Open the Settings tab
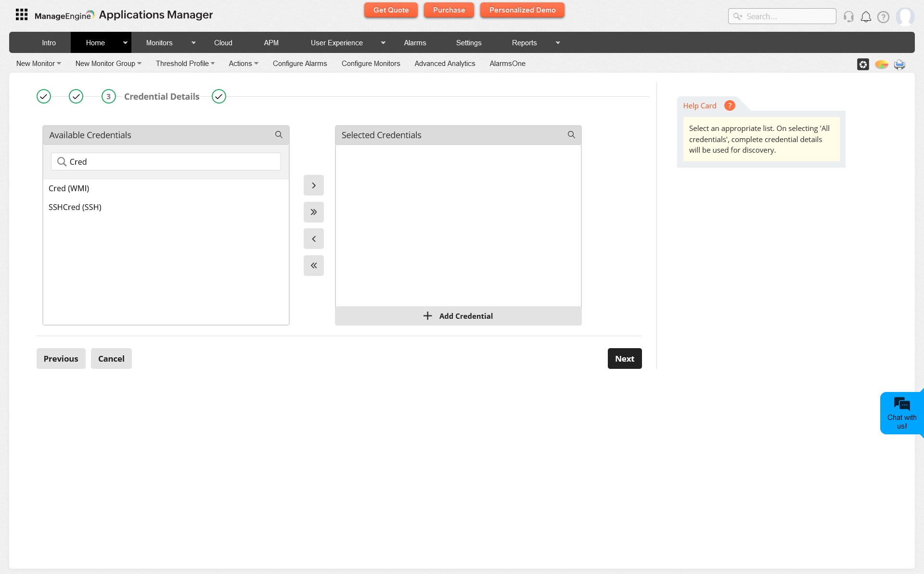The width and height of the screenshot is (924, 574). click(469, 43)
